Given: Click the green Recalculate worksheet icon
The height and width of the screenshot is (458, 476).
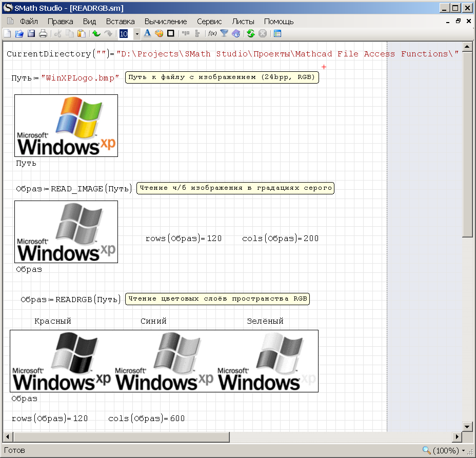Looking at the screenshot, I should pyautogui.click(x=250, y=34).
